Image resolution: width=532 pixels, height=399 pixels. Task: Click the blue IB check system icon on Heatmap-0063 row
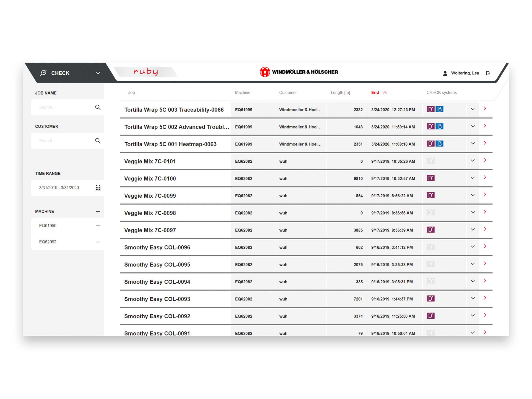(x=439, y=144)
